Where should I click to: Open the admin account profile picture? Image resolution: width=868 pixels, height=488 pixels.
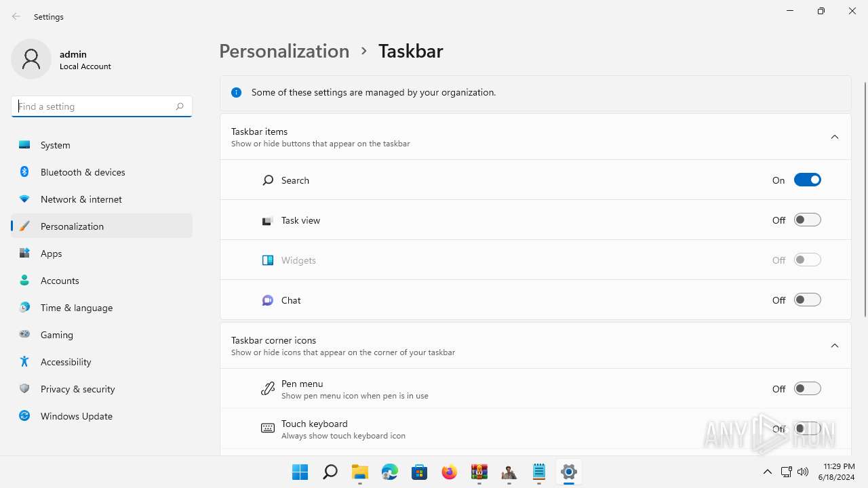tap(31, 59)
